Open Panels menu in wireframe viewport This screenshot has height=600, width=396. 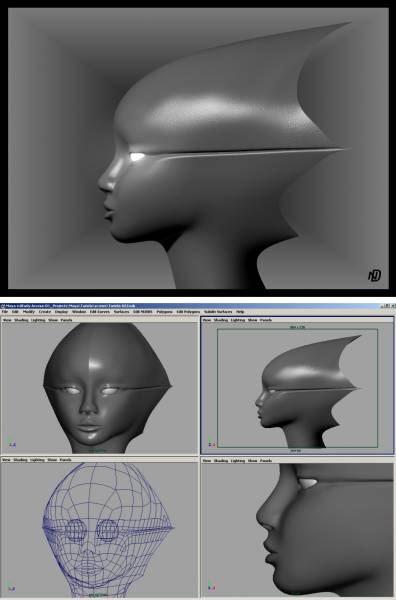click(x=65, y=460)
